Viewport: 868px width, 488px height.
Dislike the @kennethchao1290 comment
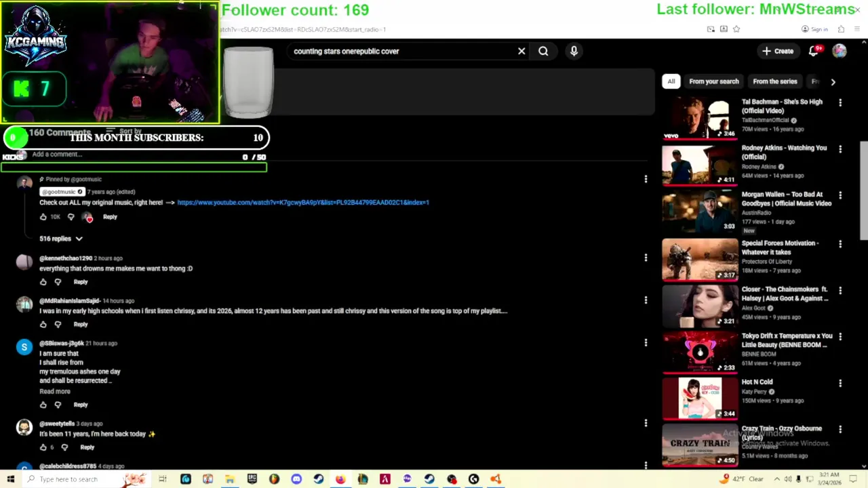[x=58, y=282]
